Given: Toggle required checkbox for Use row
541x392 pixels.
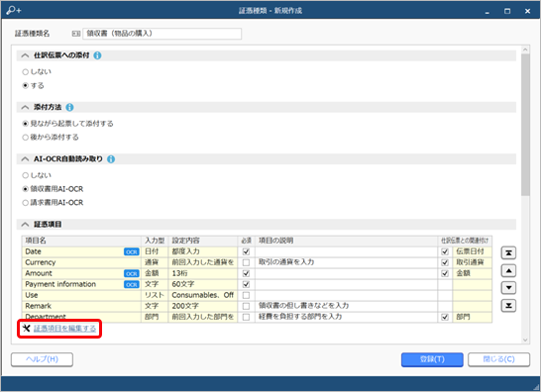Looking at the screenshot, I should pyautogui.click(x=246, y=295).
